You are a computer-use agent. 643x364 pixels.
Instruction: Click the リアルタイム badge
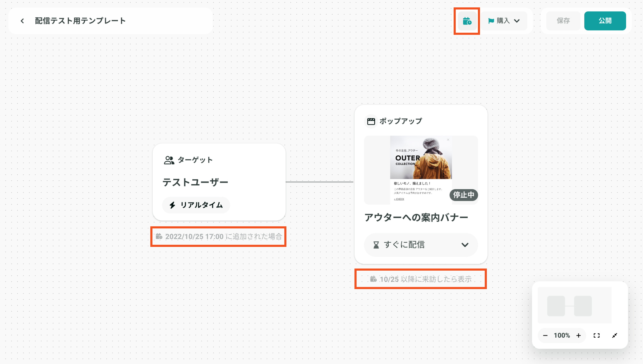coord(196,205)
